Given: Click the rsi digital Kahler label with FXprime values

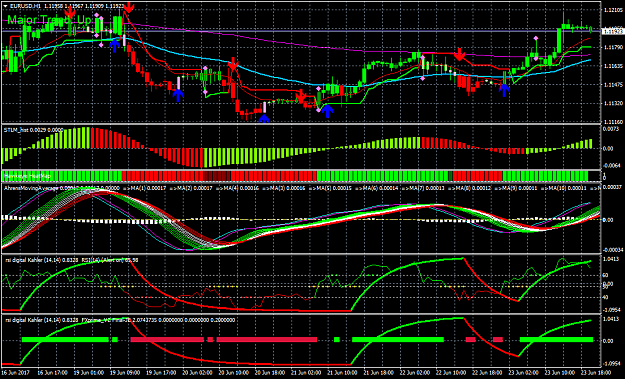Looking at the screenshot, I should pos(120,320).
